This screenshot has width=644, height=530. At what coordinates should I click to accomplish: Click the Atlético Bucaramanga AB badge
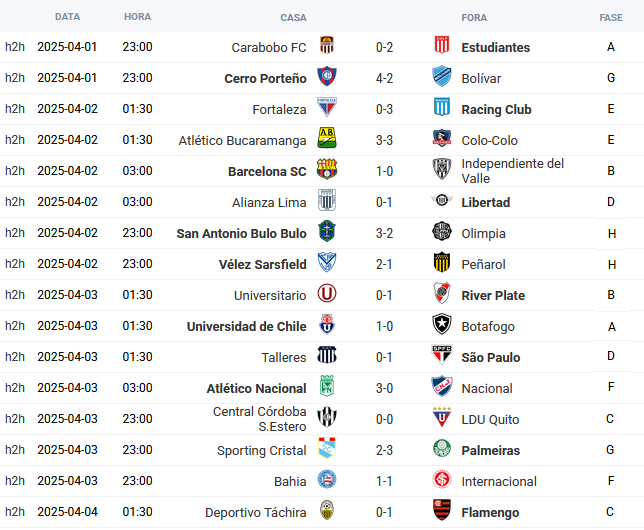click(327, 138)
